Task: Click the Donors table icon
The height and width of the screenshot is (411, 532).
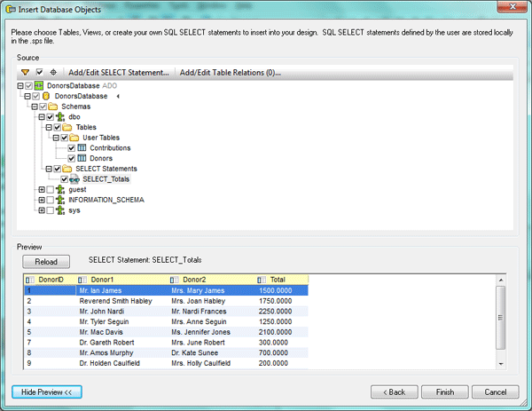Action: click(82, 158)
